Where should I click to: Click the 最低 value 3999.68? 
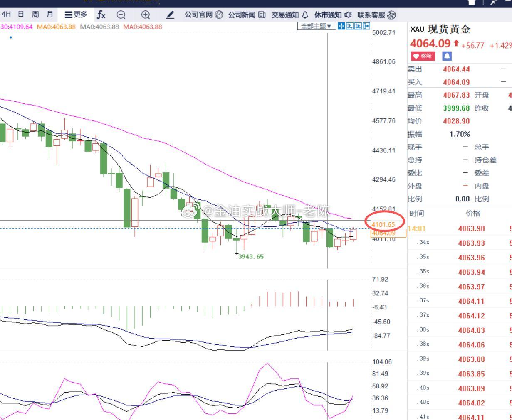457,108
